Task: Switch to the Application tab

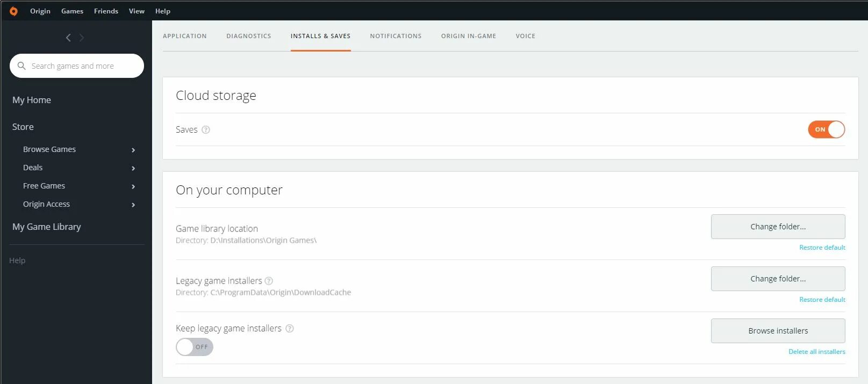Action: point(185,36)
